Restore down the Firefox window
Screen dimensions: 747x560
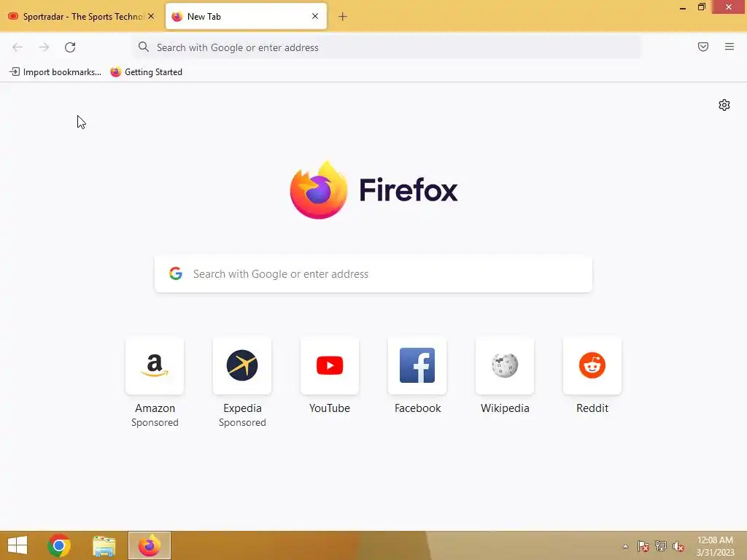tap(701, 7)
